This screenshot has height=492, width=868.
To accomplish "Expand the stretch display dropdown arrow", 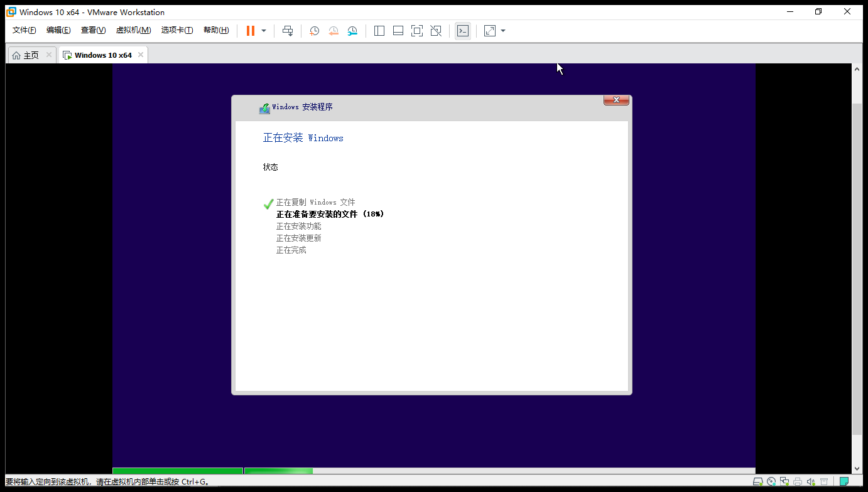I will click(503, 31).
